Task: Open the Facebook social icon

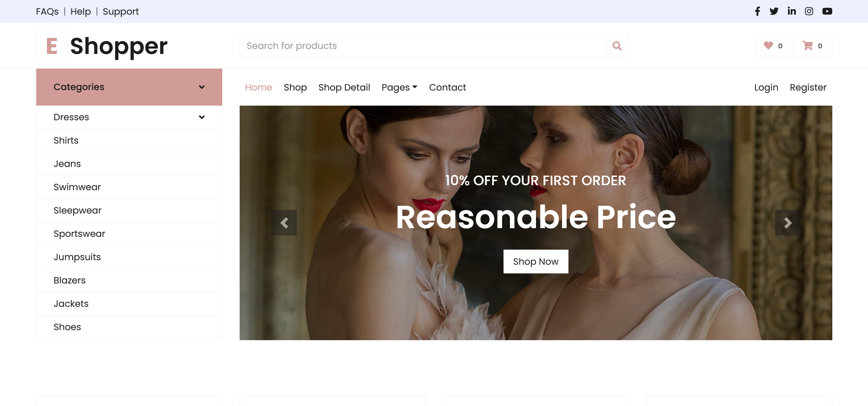Action: (x=757, y=11)
